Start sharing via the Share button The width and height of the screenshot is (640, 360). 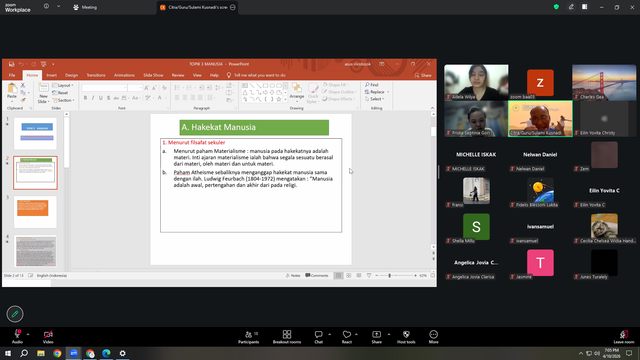pyautogui.click(x=376, y=337)
